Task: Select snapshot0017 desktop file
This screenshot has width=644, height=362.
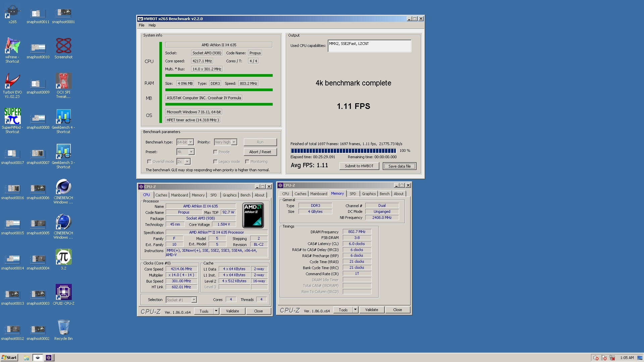Action: (x=12, y=156)
